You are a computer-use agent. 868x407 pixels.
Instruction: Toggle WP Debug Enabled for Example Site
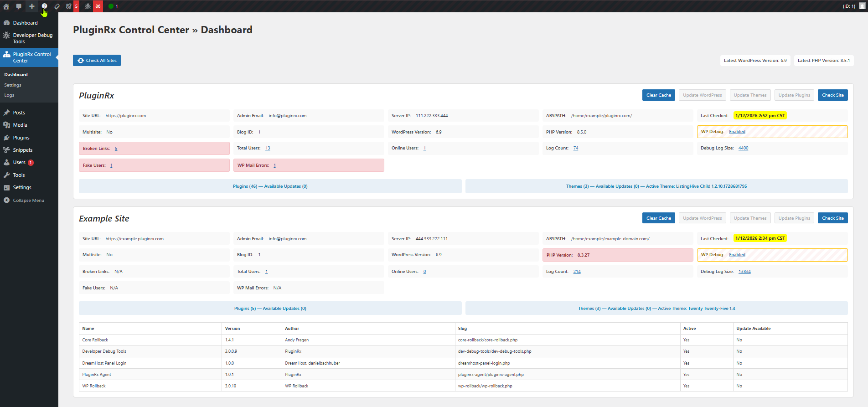(x=737, y=255)
